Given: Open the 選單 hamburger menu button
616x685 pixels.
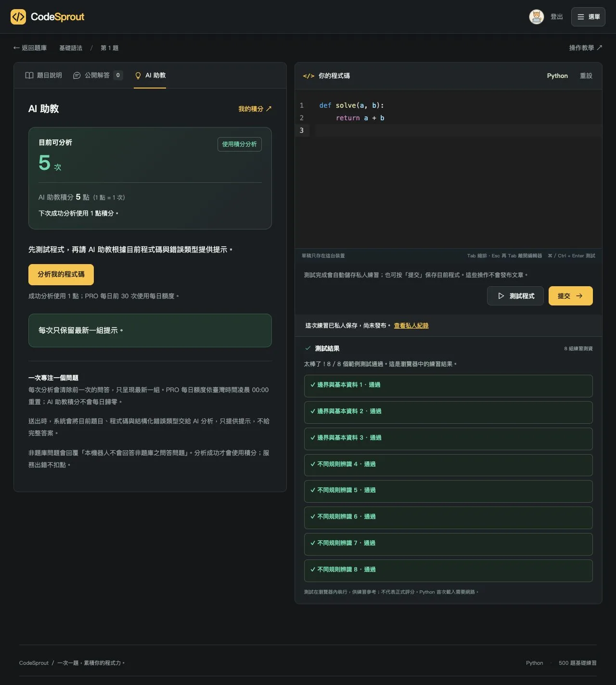Looking at the screenshot, I should (x=588, y=17).
